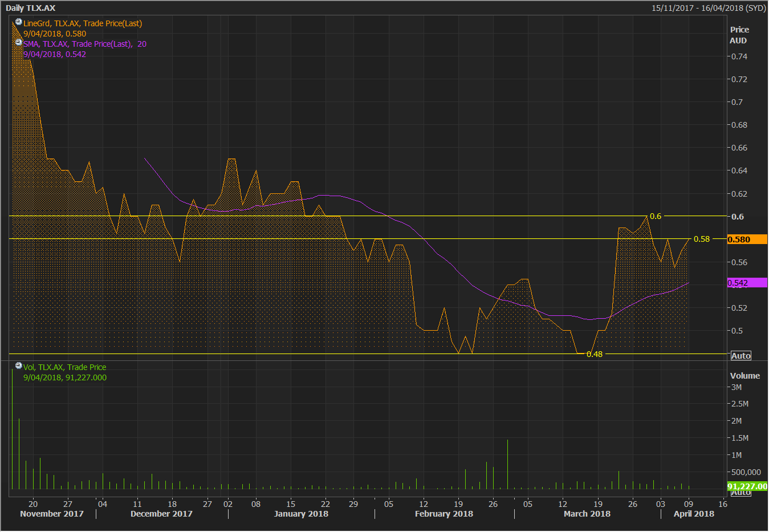
Task: Click the 0.66 price axis value
Action: 739,148
